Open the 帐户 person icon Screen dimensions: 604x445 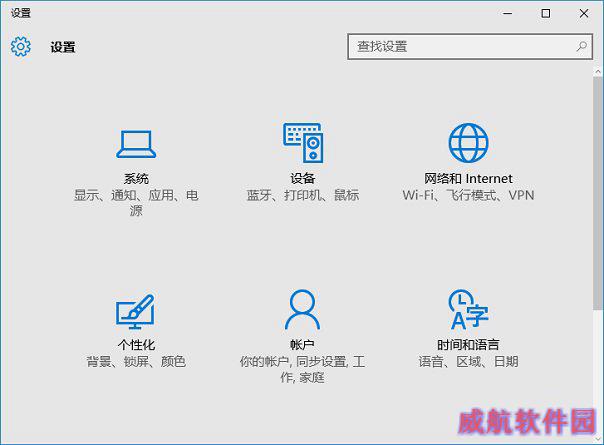[x=302, y=310]
